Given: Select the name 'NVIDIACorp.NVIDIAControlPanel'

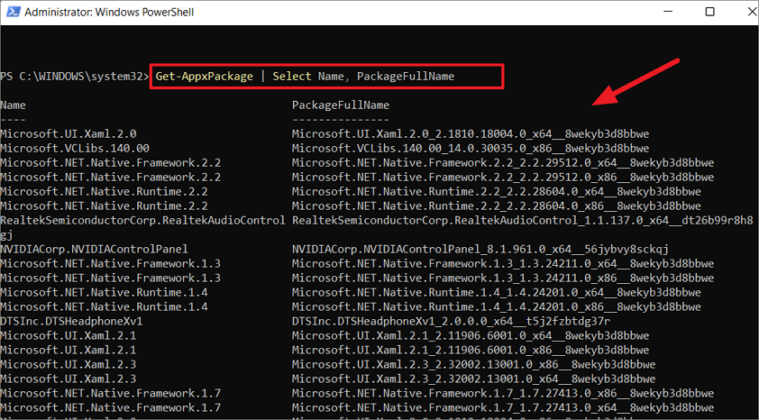Looking at the screenshot, I should click(x=94, y=250).
